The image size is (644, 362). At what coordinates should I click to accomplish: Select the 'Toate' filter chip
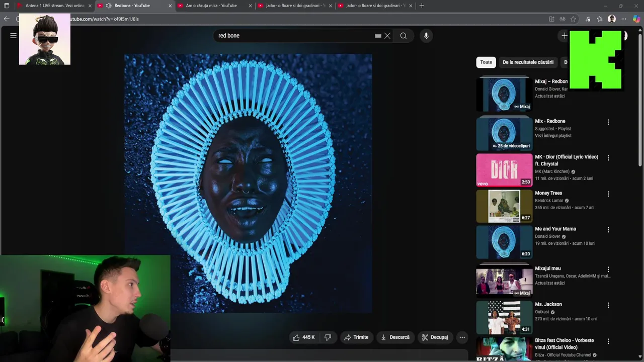(x=486, y=62)
